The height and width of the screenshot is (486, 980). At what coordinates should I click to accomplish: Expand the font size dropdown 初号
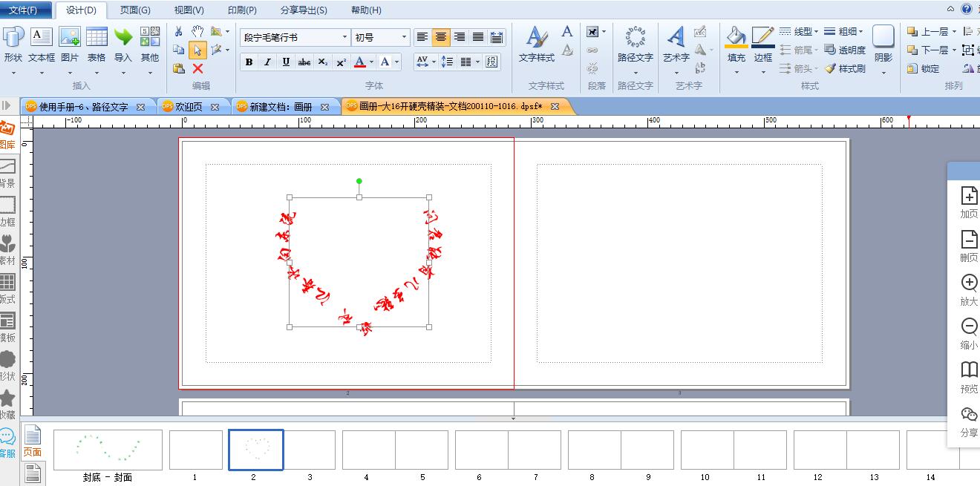click(x=382, y=37)
